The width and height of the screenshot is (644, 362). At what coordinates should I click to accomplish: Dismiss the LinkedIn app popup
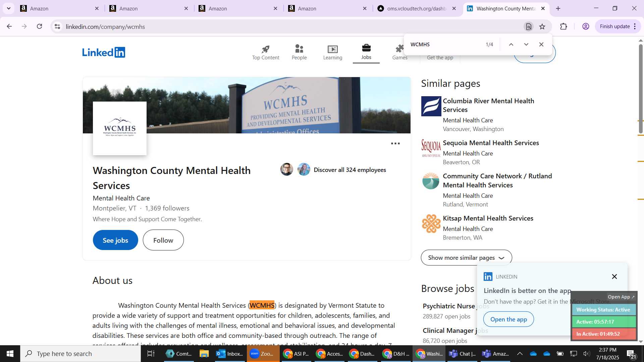(x=614, y=277)
